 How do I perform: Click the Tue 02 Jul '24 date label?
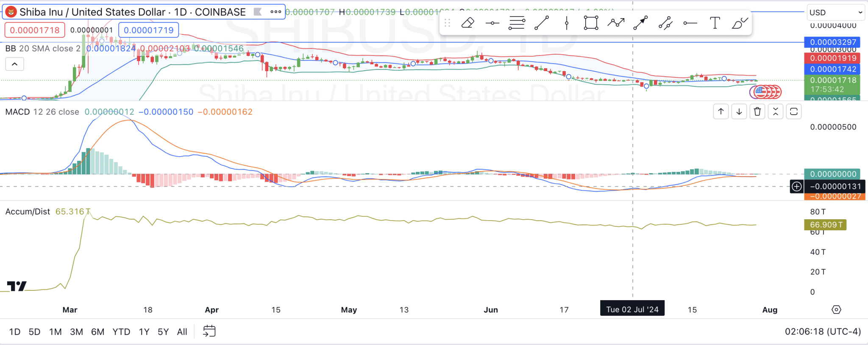pyautogui.click(x=632, y=309)
